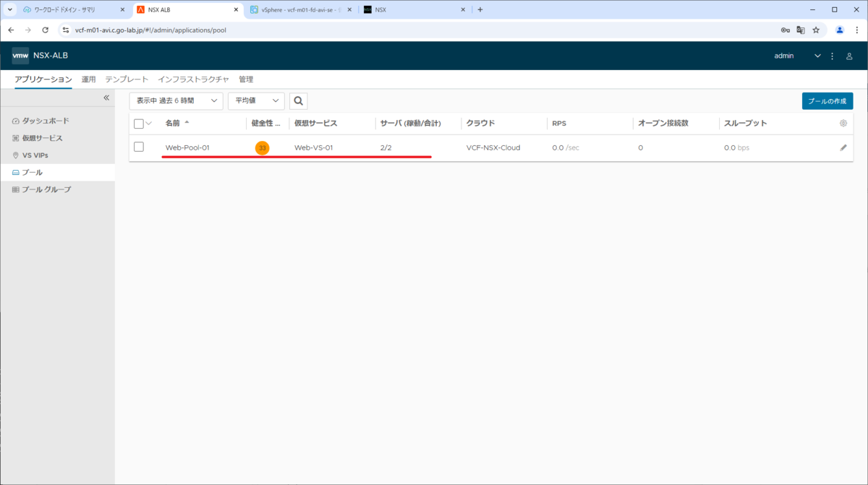Open a new browser tab
This screenshot has width=868, height=485.
click(x=480, y=9)
